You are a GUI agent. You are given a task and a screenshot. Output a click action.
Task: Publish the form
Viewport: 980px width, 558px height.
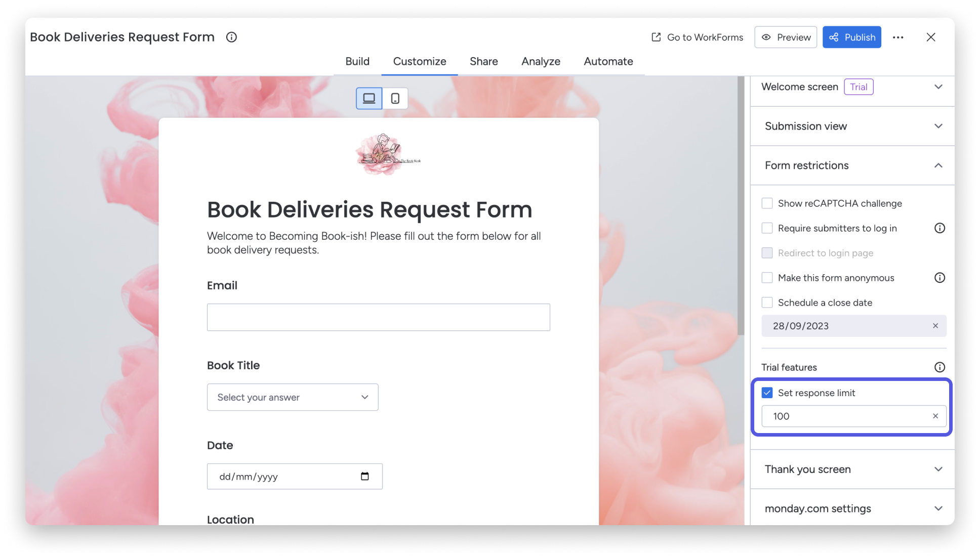[851, 37]
